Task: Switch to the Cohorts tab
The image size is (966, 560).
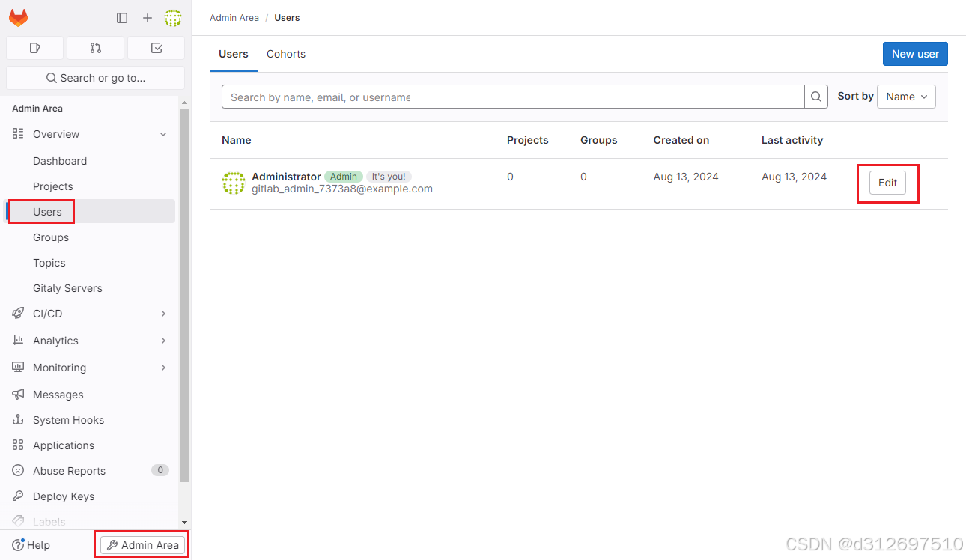Action: click(286, 54)
